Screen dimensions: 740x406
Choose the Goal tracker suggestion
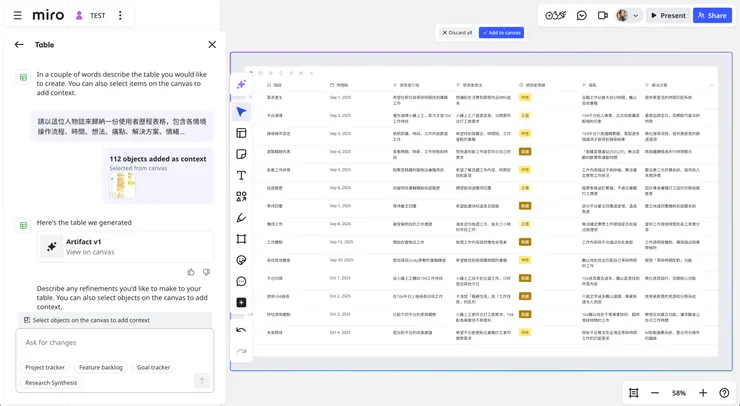click(153, 367)
